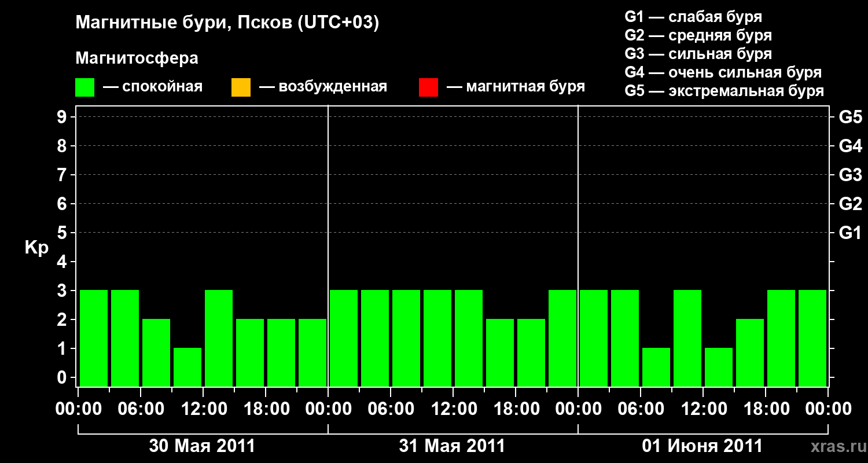Click the 12:00 tick label for 01 Июня

[x=703, y=409]
